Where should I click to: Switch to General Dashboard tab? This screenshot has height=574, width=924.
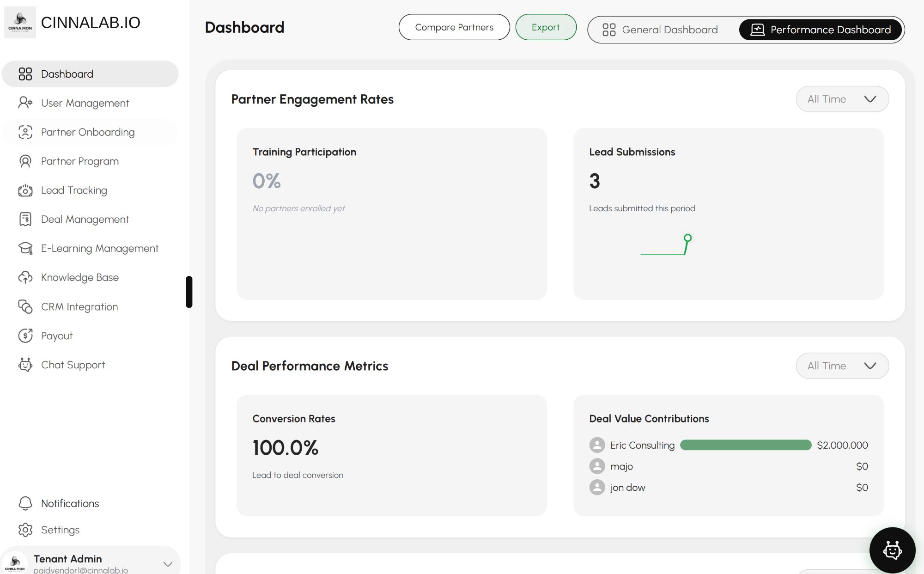tap(660, 30)
